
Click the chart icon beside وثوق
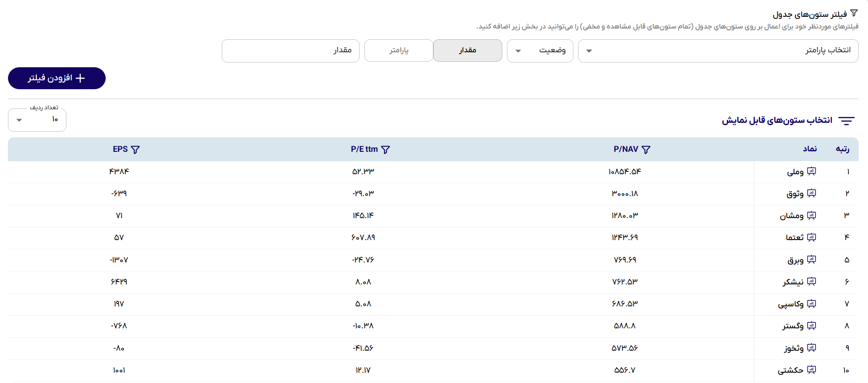[811, 193]
